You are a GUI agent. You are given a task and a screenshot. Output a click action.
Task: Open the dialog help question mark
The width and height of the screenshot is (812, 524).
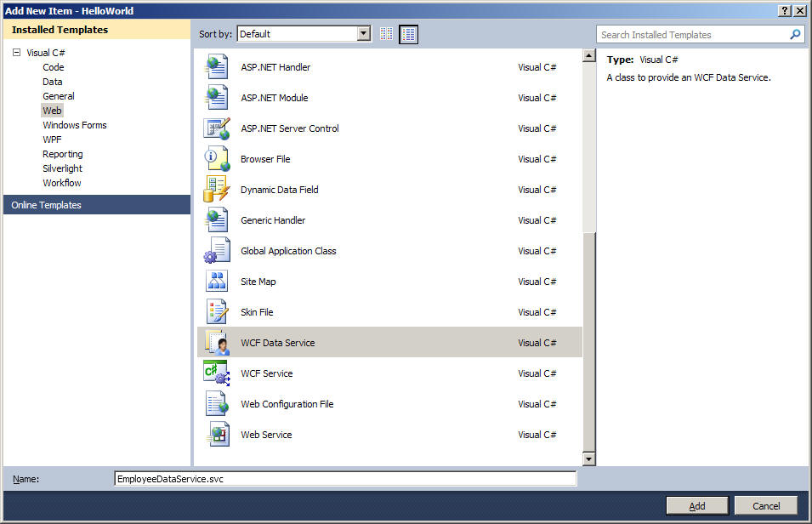coord(785,10)
